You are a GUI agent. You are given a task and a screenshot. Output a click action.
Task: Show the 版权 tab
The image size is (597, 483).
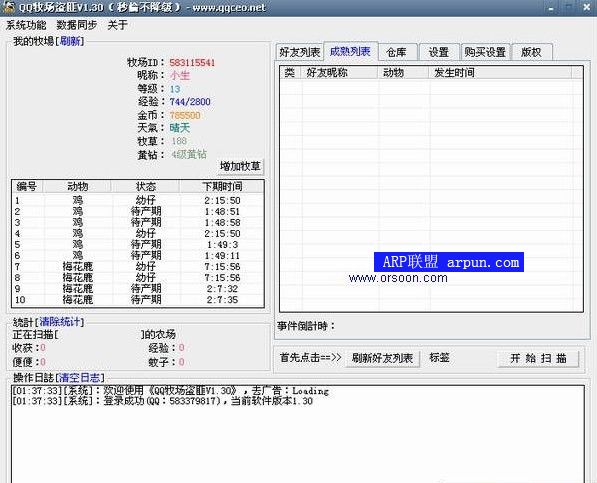click(531, 52)
